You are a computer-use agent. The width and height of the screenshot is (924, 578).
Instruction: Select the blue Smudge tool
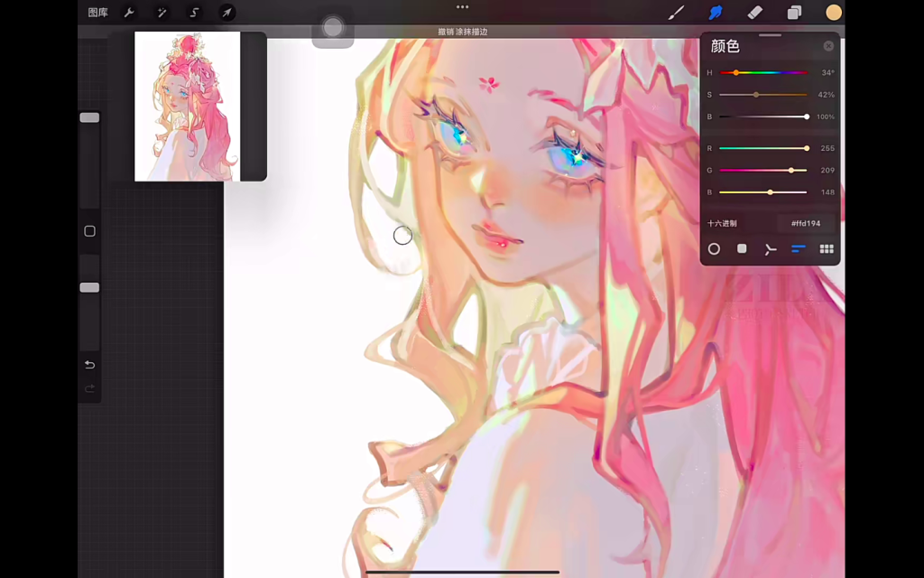pyautogui.click(x=716, y=13)
